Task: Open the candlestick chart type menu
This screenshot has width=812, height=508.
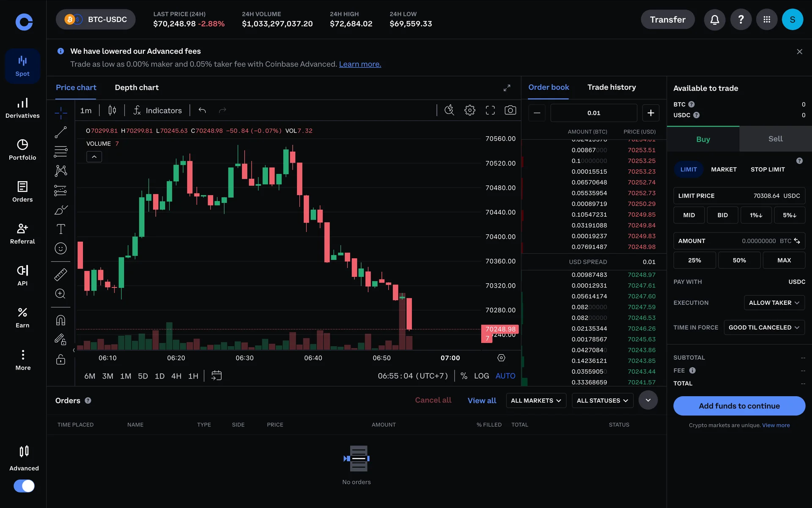Action: (x=112, y=110)
